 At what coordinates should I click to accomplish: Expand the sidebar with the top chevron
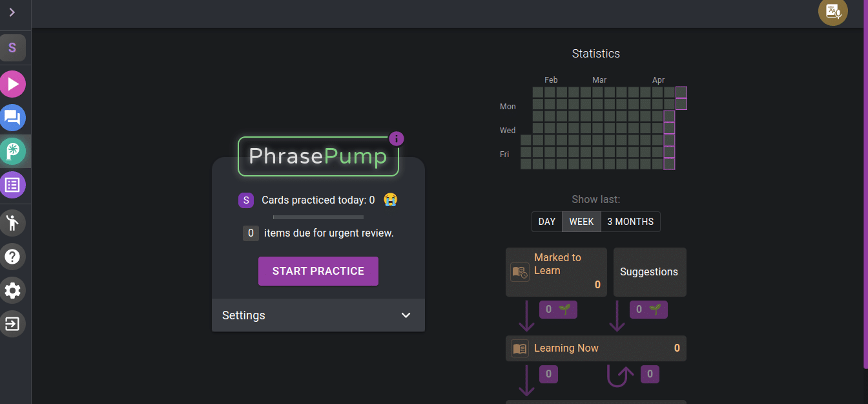[12, 12]
